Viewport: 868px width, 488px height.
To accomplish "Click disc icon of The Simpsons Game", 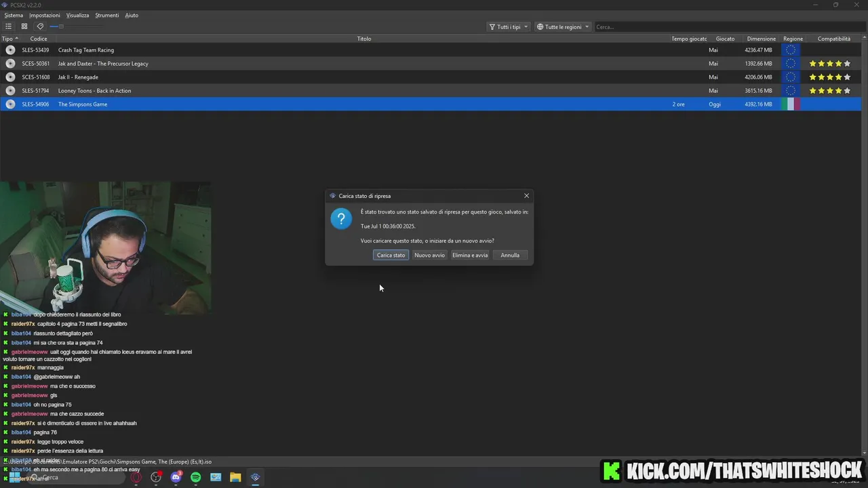I will pyautogui.click(x=10, y=104).
